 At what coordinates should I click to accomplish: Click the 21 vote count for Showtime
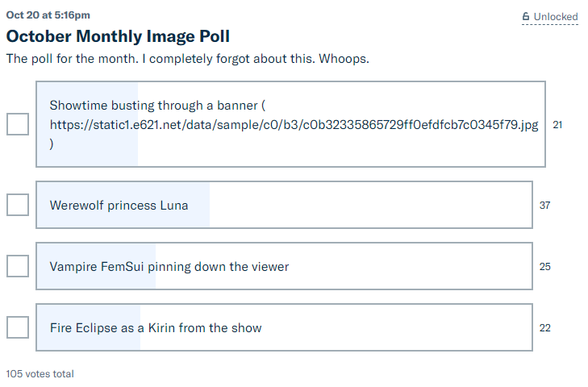point(557,125)
